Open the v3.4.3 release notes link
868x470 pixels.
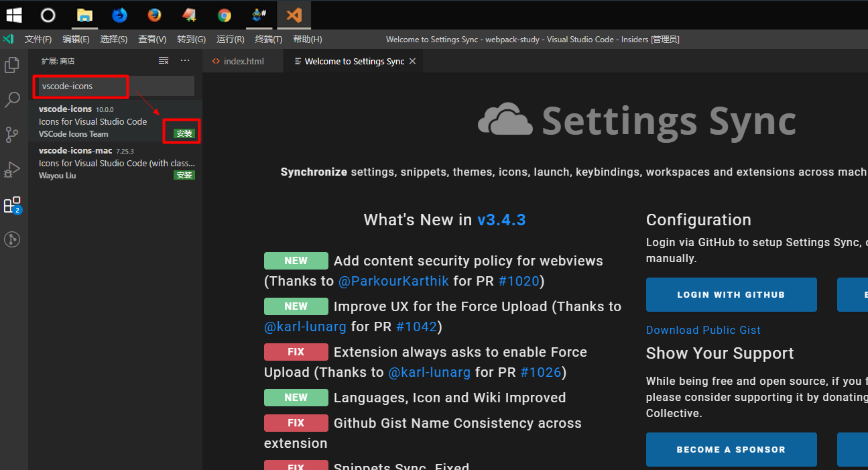(501, 219)
